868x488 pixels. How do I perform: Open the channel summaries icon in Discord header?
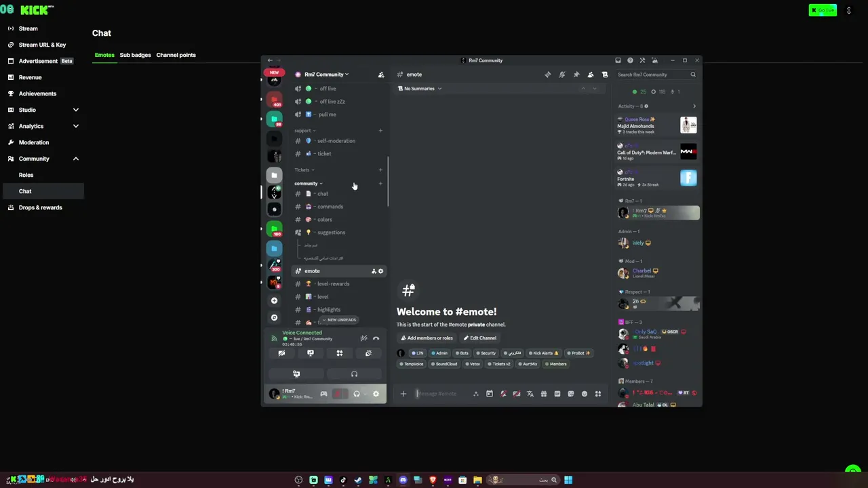tap(605, 75)
